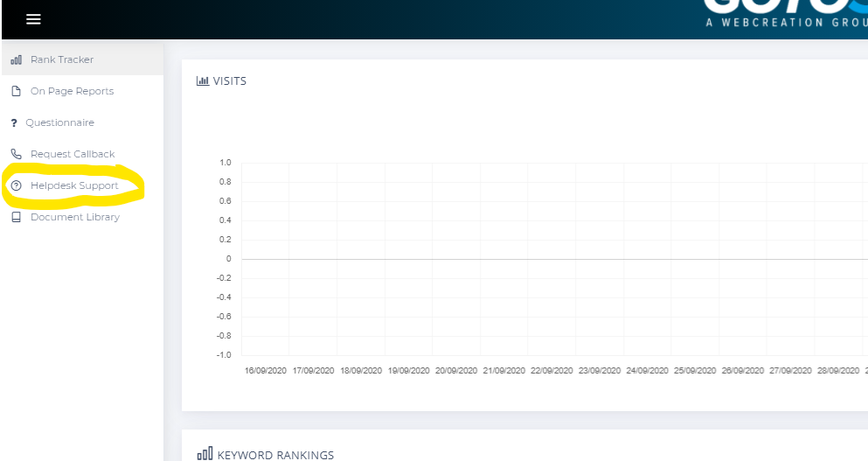Click the 0.8 y-axis value
The width and height of the screenshot is (868, 461).
click(x=226, y=182)
